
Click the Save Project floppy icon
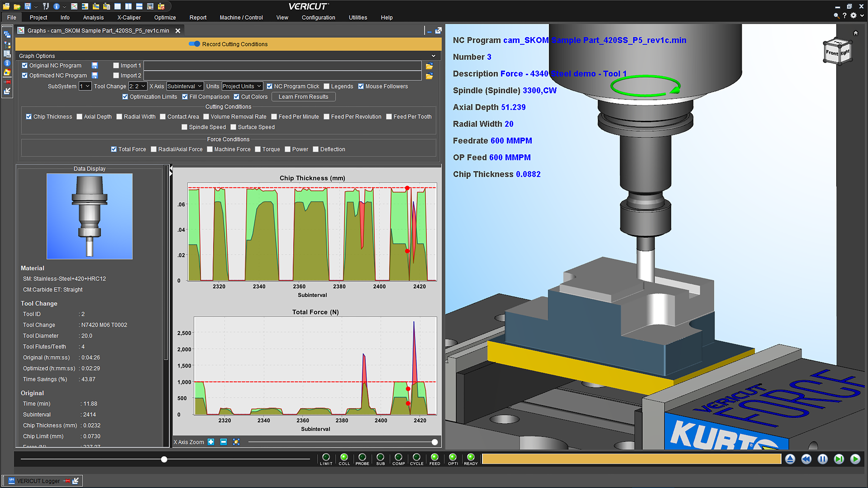point(28,6)
